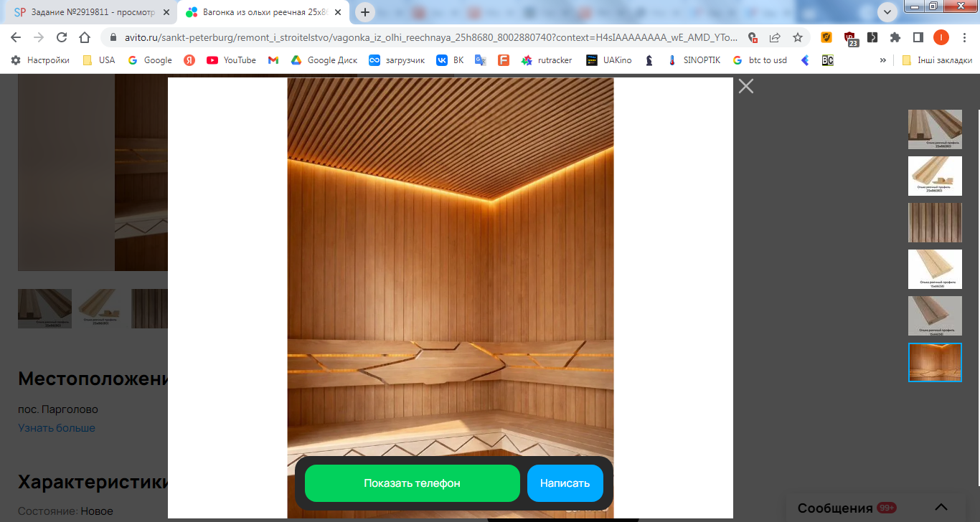Image resolution: width=980 pixels, height=522 pixels.
Task: Click the Написать button
Action: tap(565, 483)
